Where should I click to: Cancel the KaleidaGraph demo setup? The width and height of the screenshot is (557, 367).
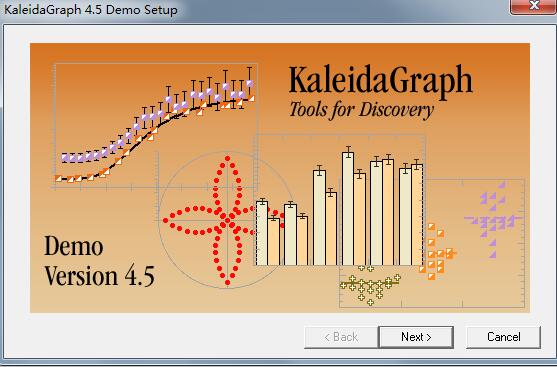tap(503, 337)
